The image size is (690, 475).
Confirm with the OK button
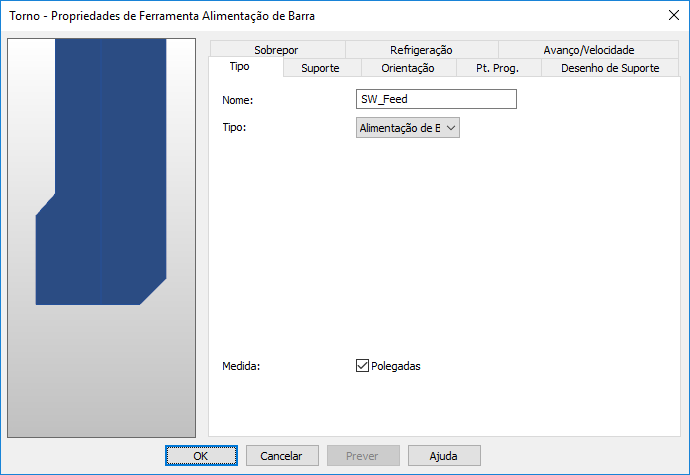(x=201, y=456)
